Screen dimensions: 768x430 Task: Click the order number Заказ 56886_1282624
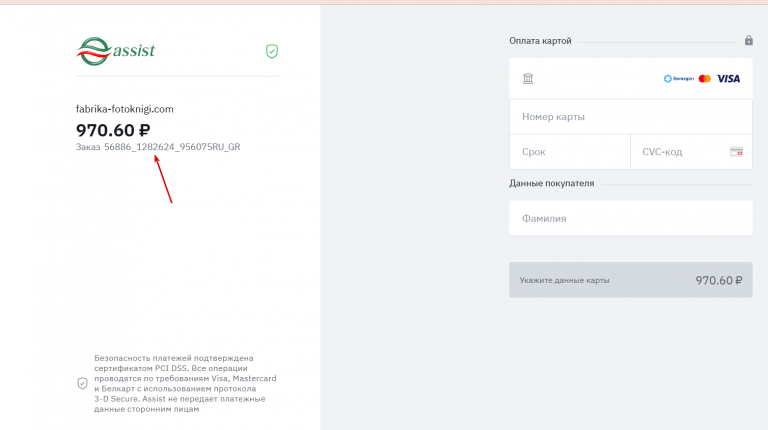(x=158, y=147)
